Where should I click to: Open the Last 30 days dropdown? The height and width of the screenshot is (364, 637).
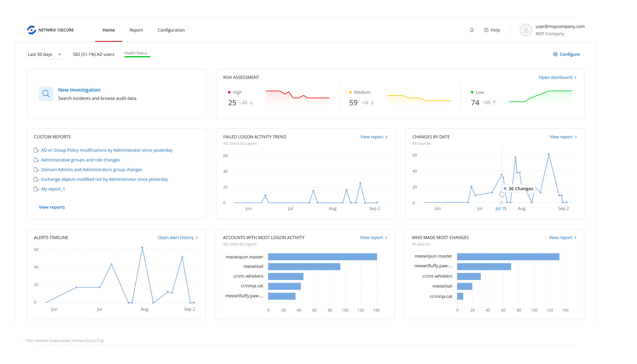45,54
